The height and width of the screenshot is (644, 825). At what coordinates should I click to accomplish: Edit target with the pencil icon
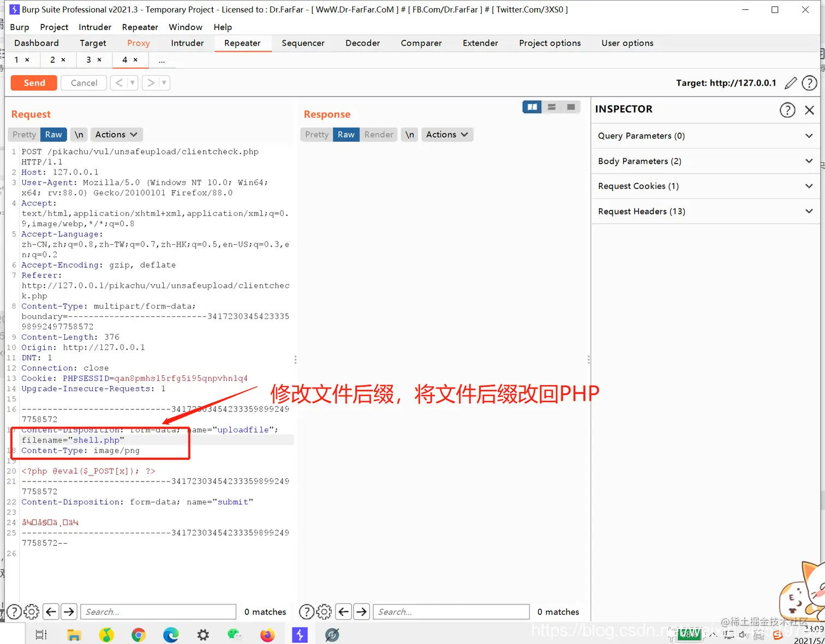coord(791,83)
